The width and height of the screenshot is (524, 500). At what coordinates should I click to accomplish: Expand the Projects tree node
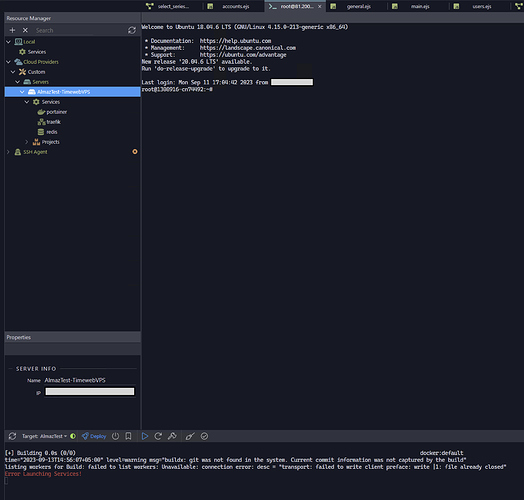pyautogui.click(x=27, y=142)
